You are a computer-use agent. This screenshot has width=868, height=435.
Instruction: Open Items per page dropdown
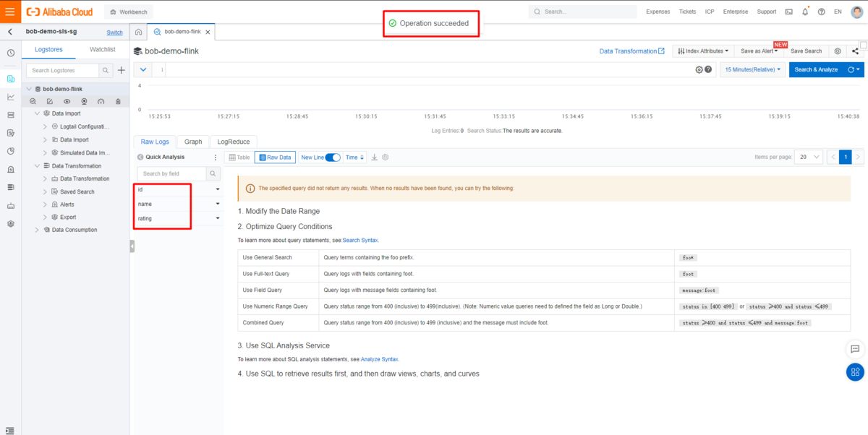[809, 157]
